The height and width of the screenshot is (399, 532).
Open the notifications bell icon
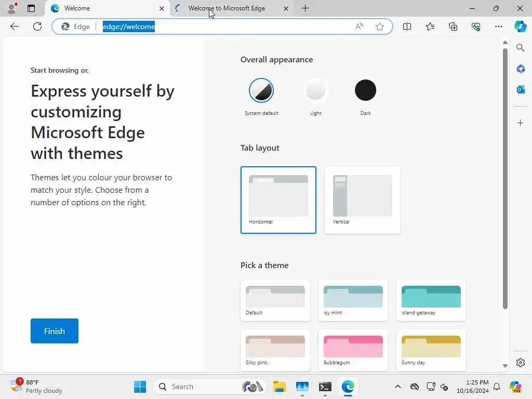(497, 387)
